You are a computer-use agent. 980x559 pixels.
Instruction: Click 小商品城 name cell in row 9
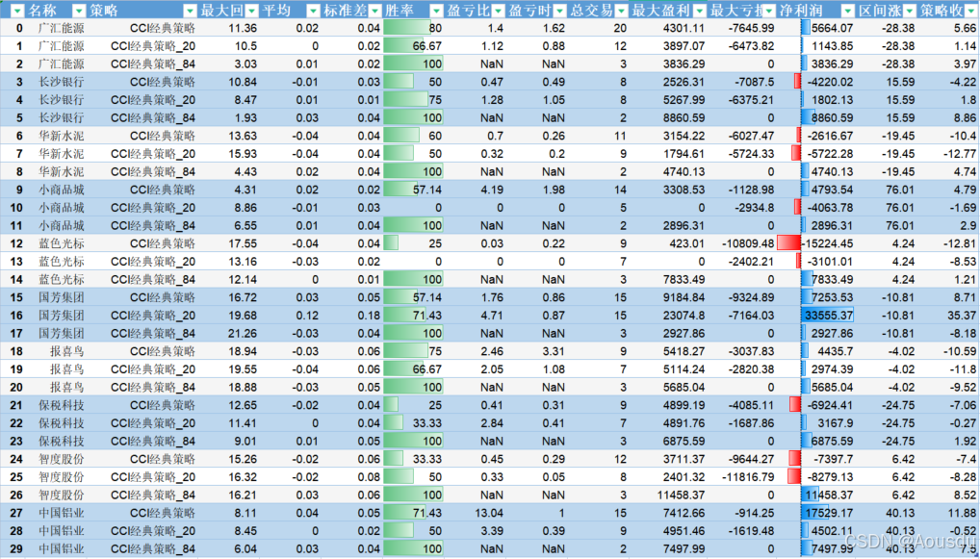click(x=62, y=190)
